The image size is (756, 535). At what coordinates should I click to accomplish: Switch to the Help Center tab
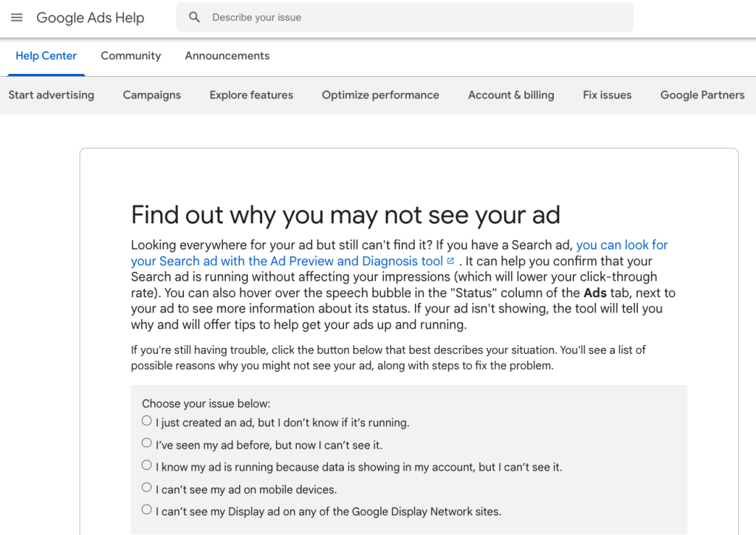click(x=47, y=56)
